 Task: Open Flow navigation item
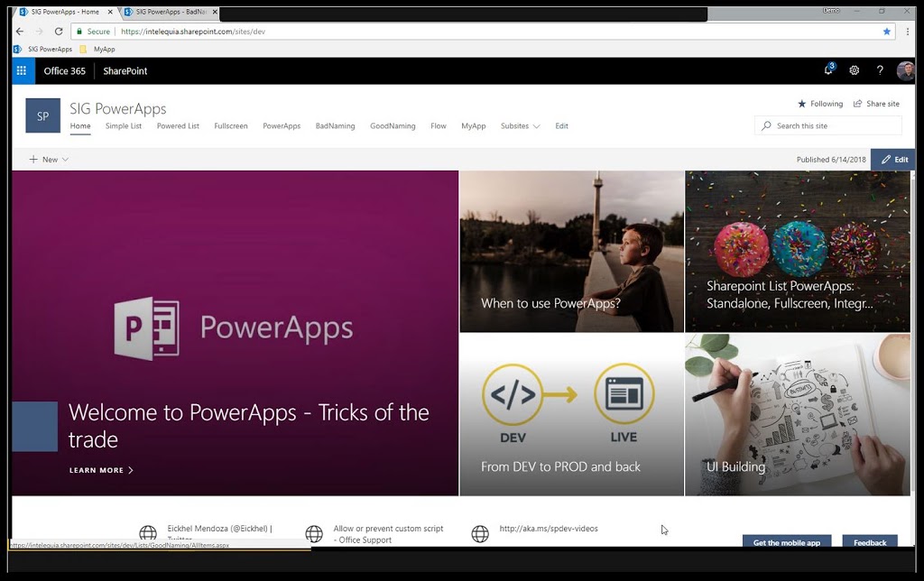click(x=439, y=126)
